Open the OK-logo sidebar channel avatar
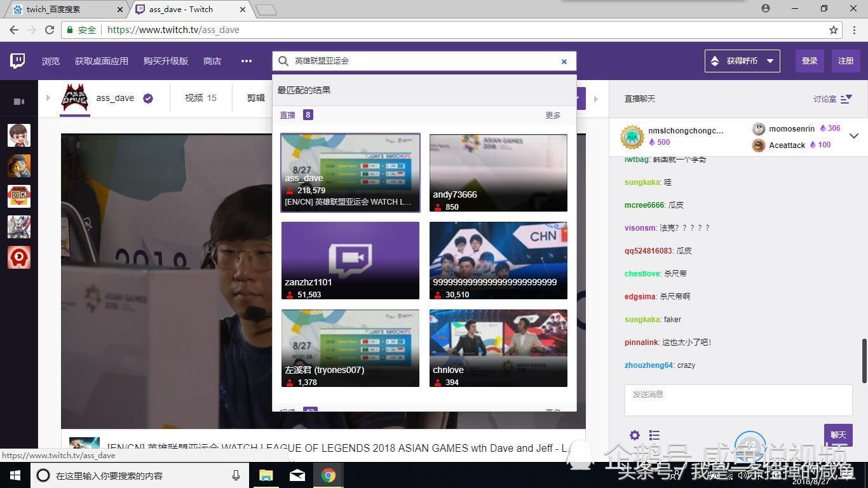This screenshot has width=868, height=488. click(19, 196)
